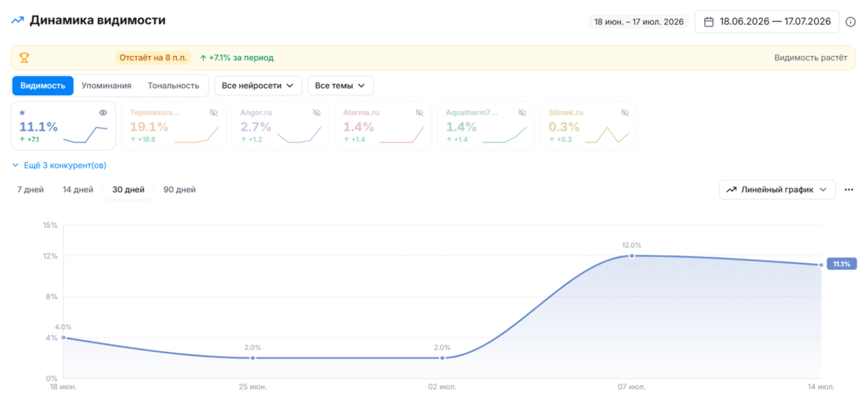The height and width of the screenshot is (407, 868).
Task: Open the "Линейный график" chart type dropdown
Action: [x=777, y=190]
